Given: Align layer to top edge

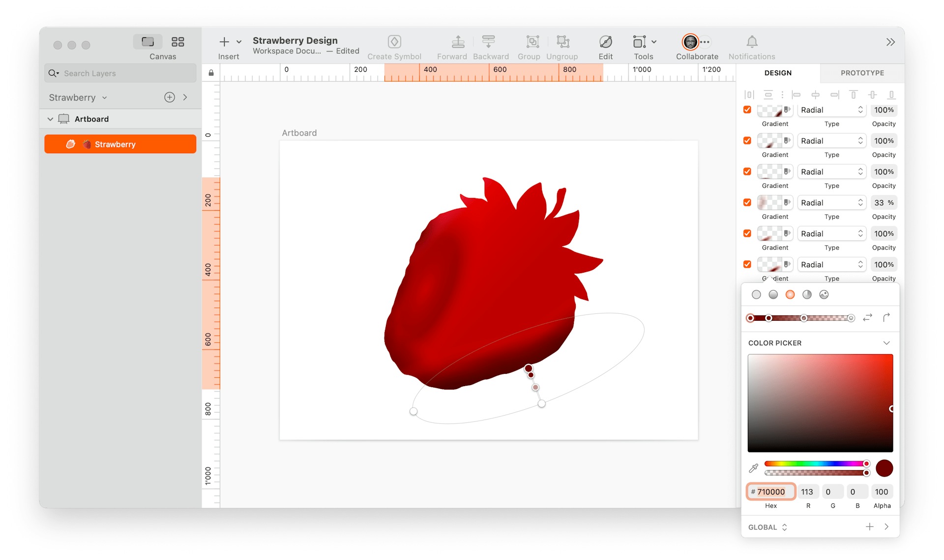Looking at the screenshot, I should 854,95.
